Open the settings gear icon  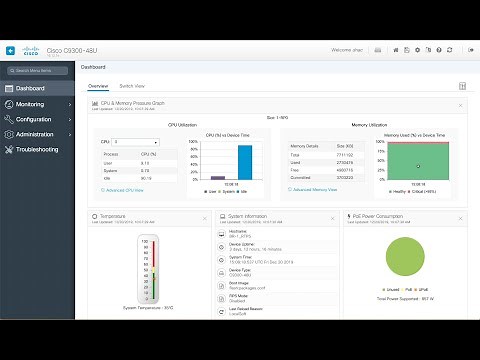(x=417, y=50)
